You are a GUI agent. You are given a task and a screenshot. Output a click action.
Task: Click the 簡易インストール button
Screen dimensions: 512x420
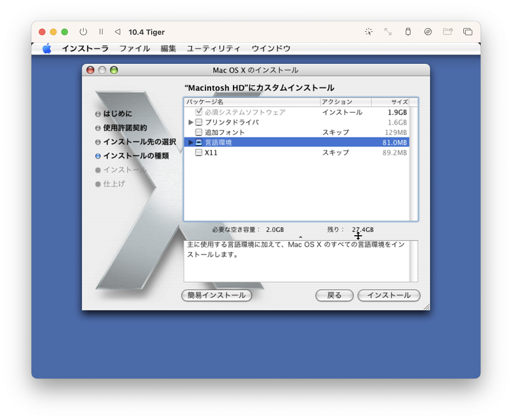pyautogui.click(x=216, y=295)
